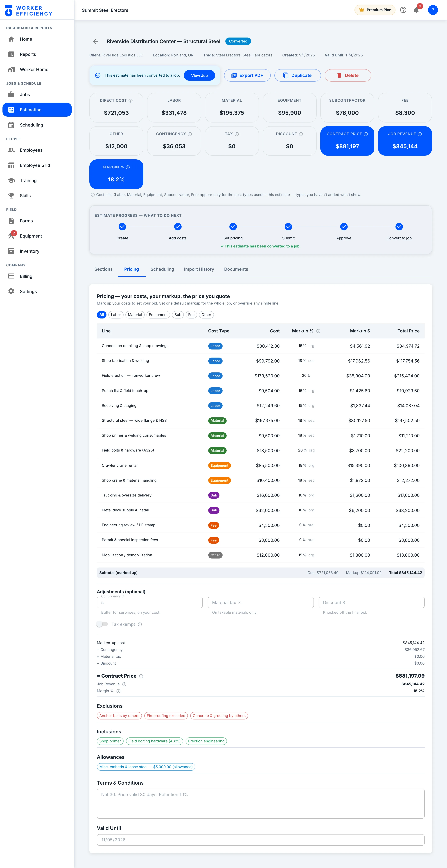Click the Misc. embeds & loose steel allowance
The image size is (447, 868).
146,767
